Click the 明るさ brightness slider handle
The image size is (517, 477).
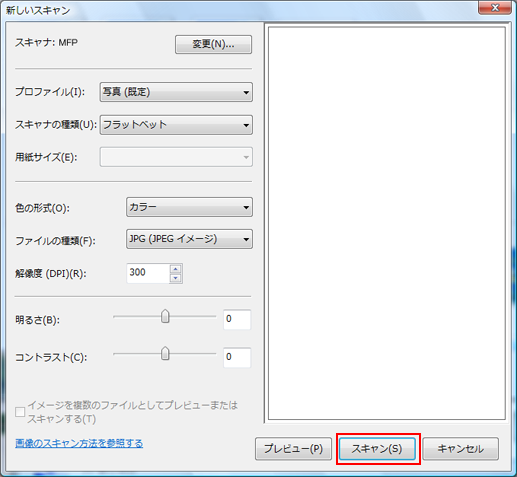165,316
